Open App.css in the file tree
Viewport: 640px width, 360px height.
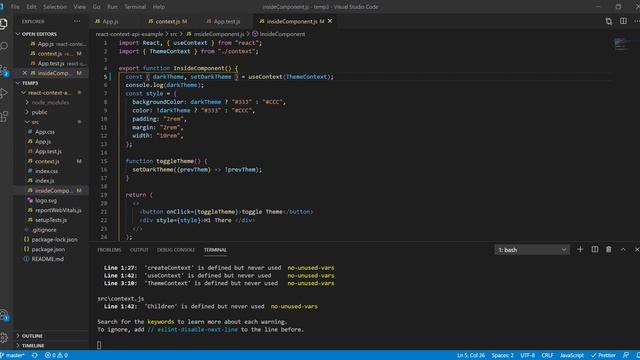[x=45, y=132]
